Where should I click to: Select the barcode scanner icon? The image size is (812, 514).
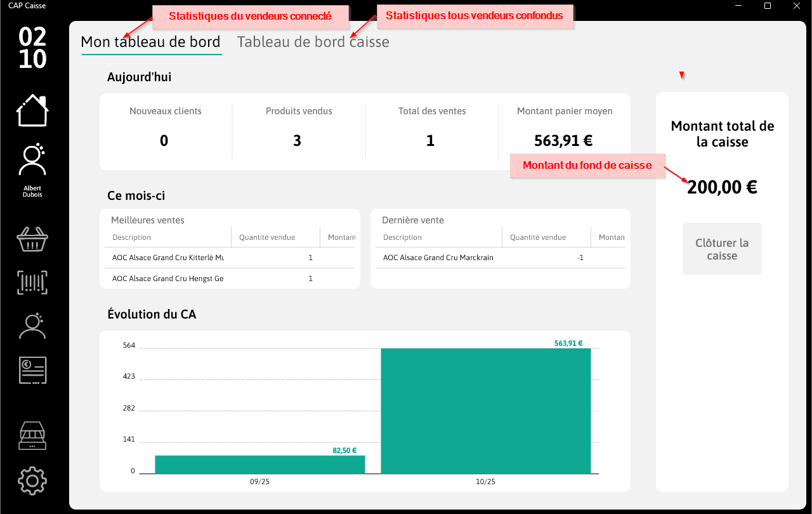click(x=32, y=282)
